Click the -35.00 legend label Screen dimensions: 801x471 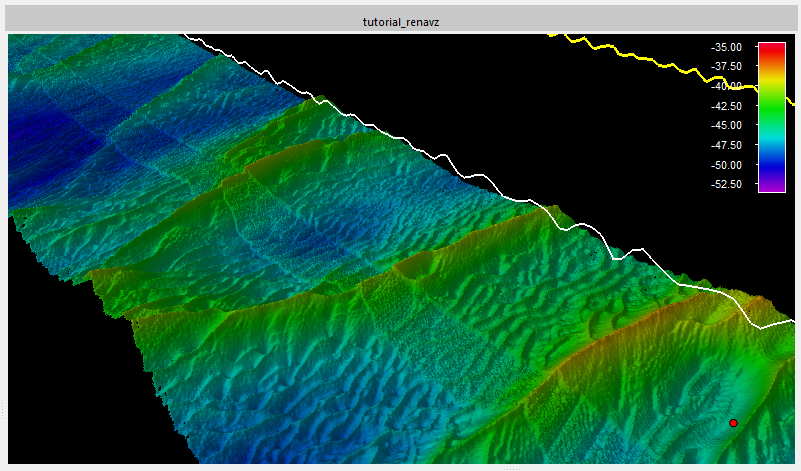point(726,47)
